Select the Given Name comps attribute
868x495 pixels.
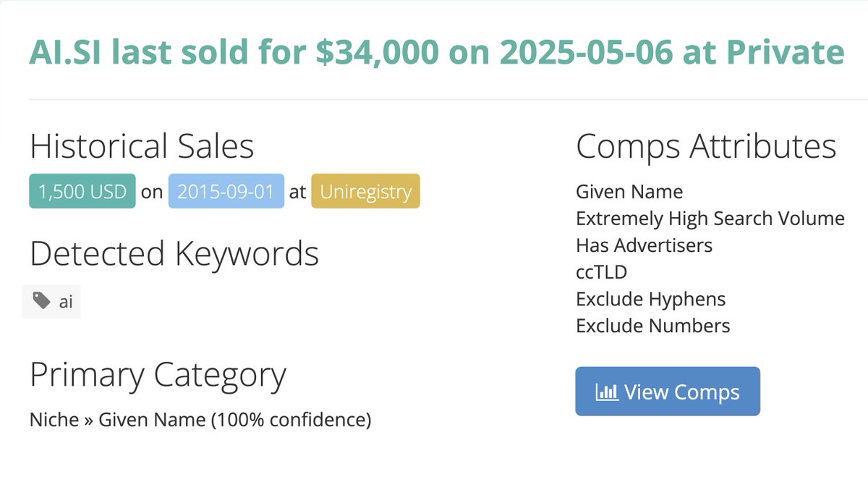[629, 192]
